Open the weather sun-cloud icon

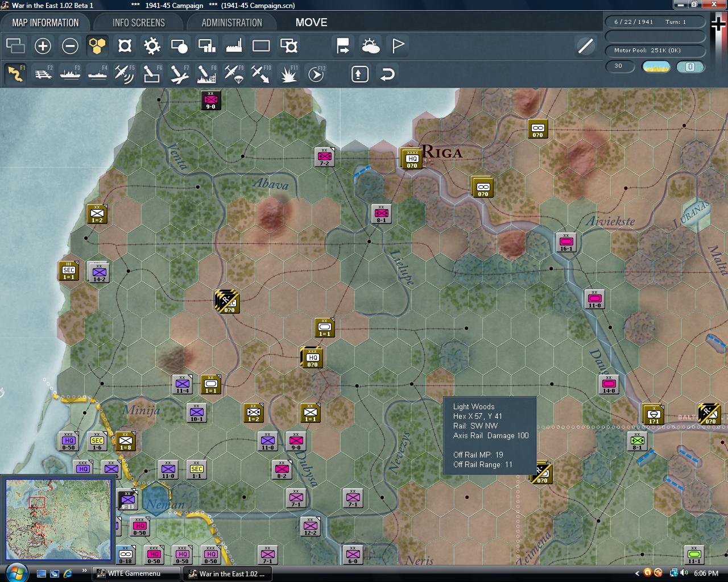[x=370, y=46]
